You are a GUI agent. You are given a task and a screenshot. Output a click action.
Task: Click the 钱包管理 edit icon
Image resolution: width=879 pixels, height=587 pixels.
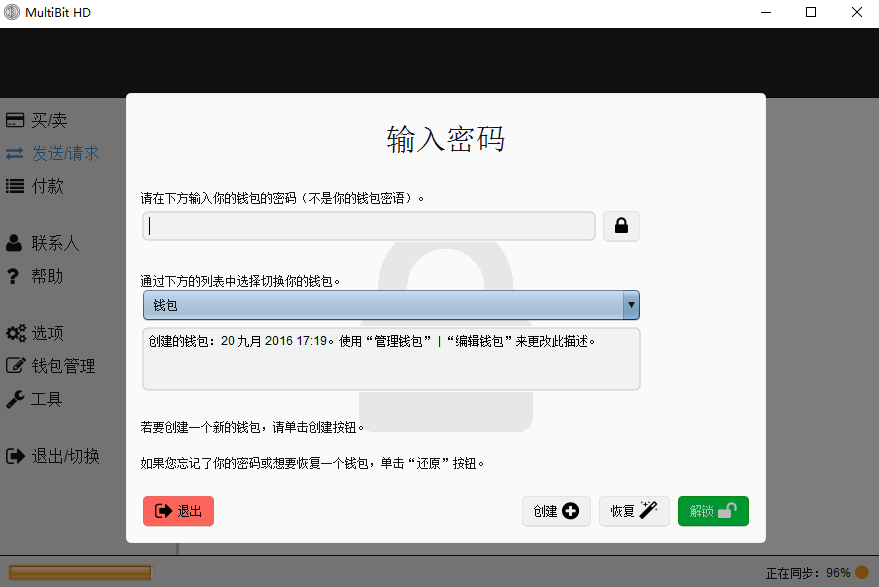pyautogui.click(x=16, y=366)
